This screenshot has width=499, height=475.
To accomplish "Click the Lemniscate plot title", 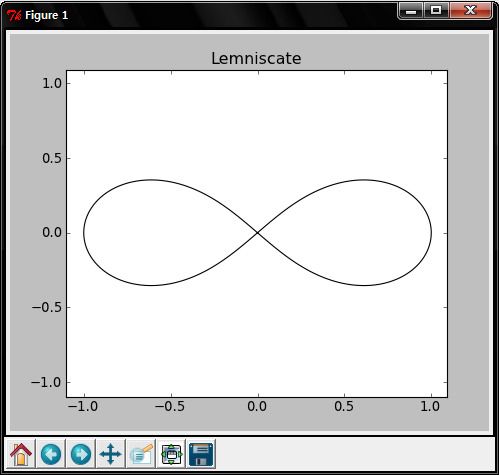I will point(256,58).
